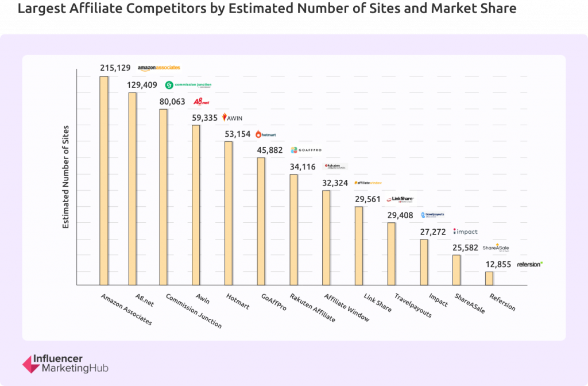588x386 pixels.
Task: Click the Travelpayouts logo
Action: point(432,215)
